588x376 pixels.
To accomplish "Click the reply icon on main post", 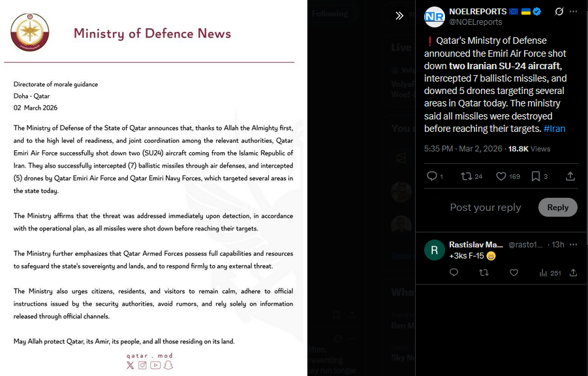I will point(432,176).
